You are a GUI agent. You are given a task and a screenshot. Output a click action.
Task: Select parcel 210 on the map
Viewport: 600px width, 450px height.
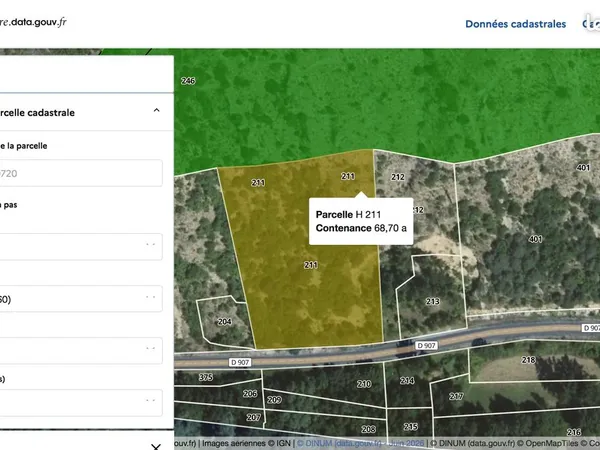[364, 384]
